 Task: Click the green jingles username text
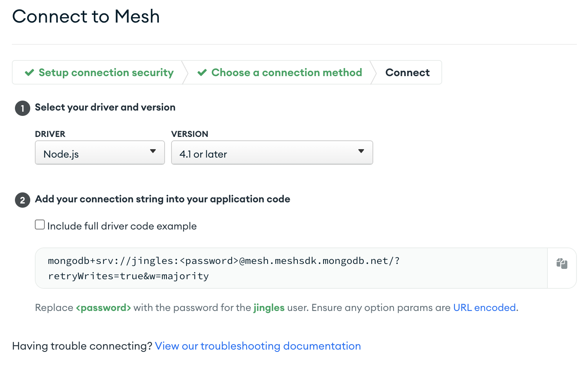[269, 308]
